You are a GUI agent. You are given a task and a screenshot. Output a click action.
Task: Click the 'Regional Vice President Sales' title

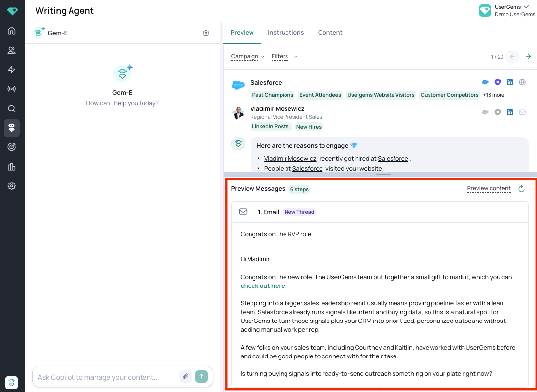pos(286,117)
